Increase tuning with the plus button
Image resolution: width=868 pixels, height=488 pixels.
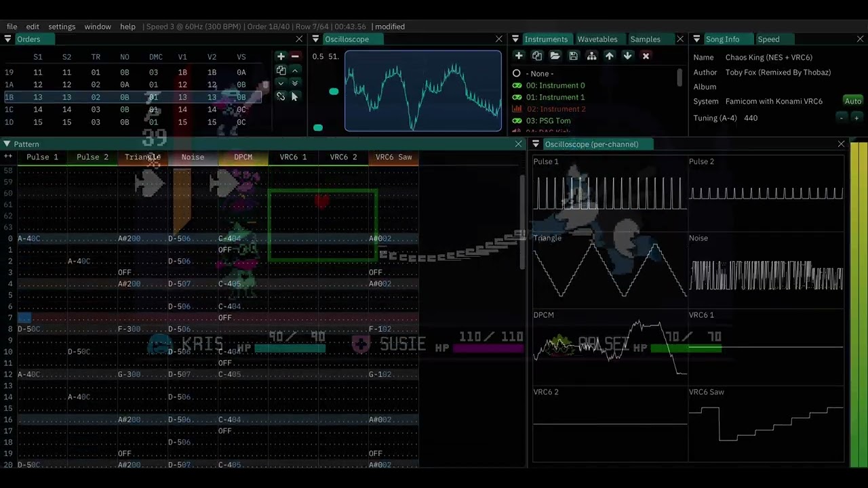tap(856, 118)
